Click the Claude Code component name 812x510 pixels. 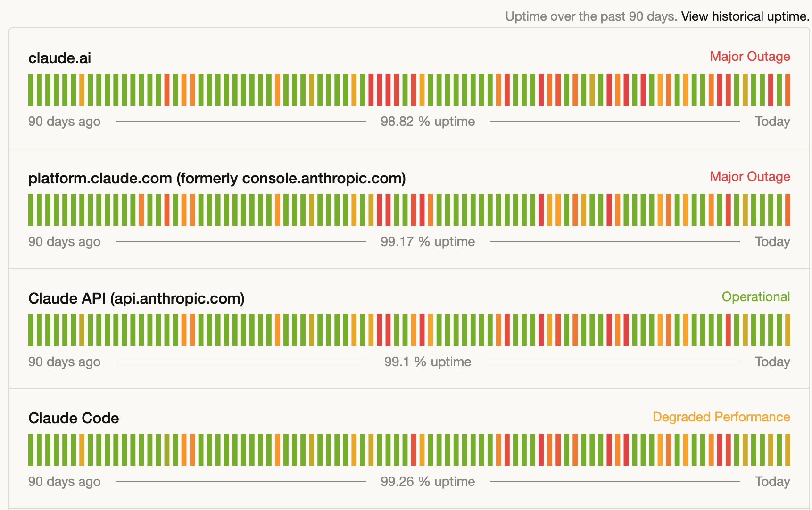coord(74,418)
